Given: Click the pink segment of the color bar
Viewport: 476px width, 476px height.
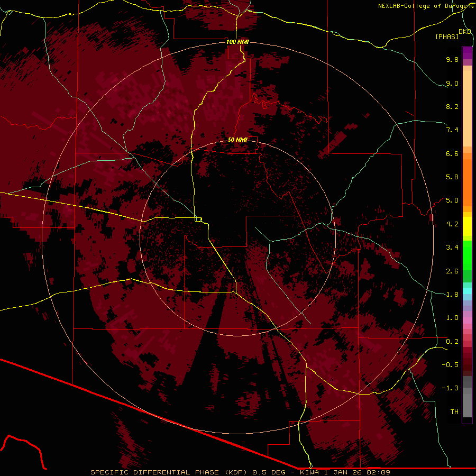Looking at the screenshot, I should [467, 321].
